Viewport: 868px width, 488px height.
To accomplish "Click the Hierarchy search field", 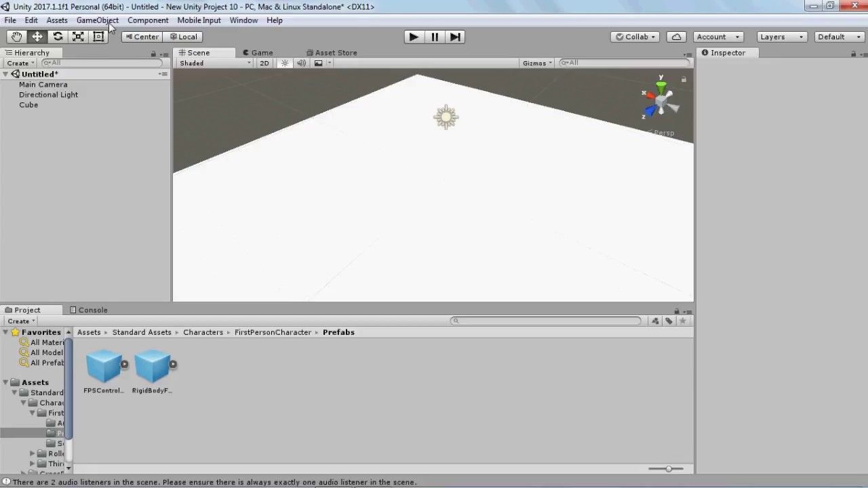I will point(102,63).
